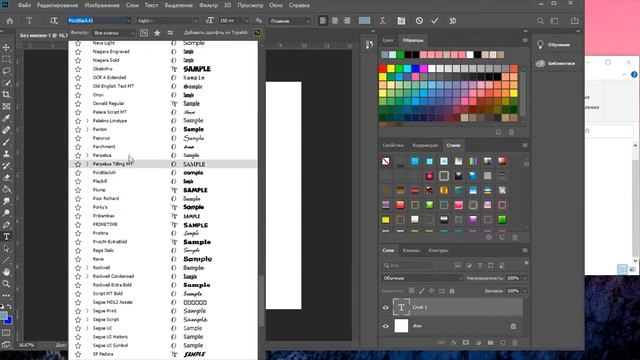
Task: Click the font size input field
Action: 231,20
